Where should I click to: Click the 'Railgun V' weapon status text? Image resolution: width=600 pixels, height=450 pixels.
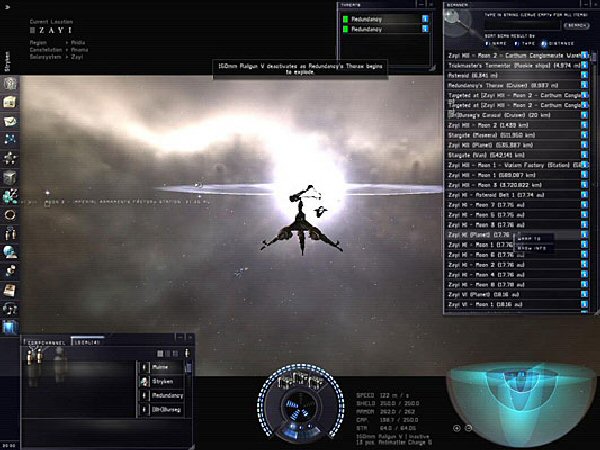click(394, 436)
